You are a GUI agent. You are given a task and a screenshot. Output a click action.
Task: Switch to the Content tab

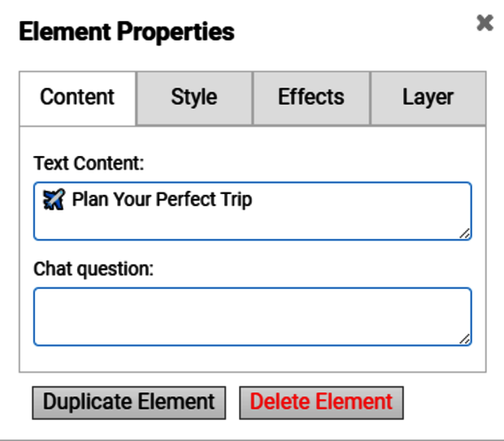tap(77, 97)
